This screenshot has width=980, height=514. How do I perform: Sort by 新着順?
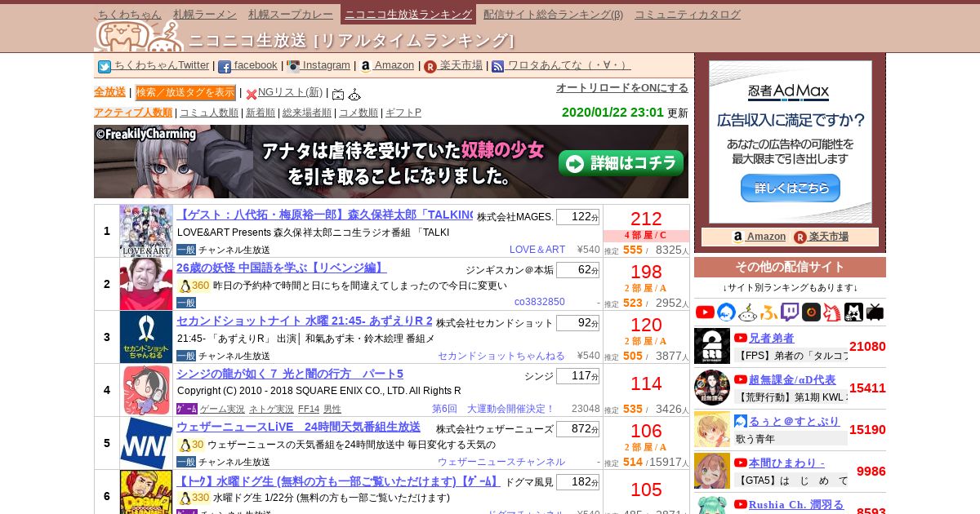point(261,113)
